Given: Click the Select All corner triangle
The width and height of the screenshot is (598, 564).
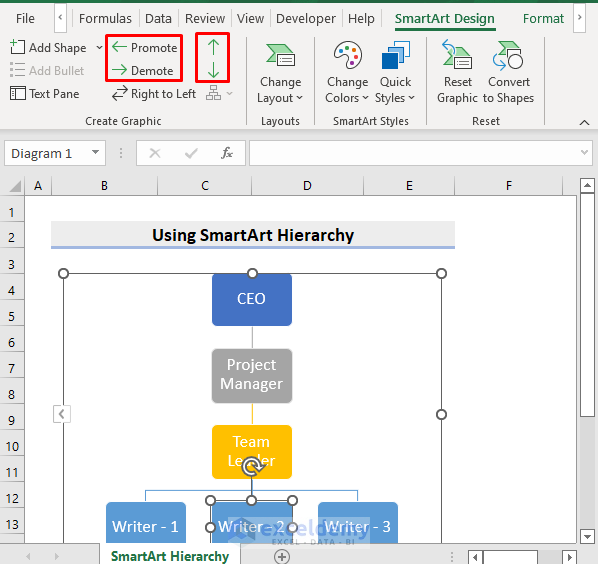Looking at the screenshot, I should coord(15,186).
